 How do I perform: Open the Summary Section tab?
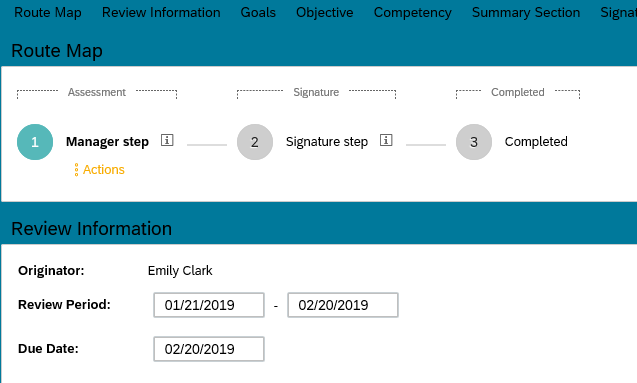pos(526,13)
